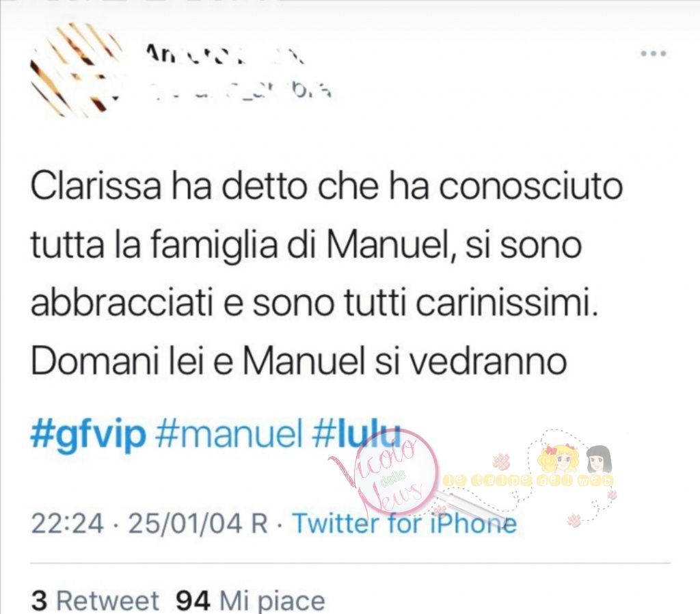This screenshot has height=614, width=700.
Task: Click the paw print below the dark-haired girl
Action: click(612, 495)
